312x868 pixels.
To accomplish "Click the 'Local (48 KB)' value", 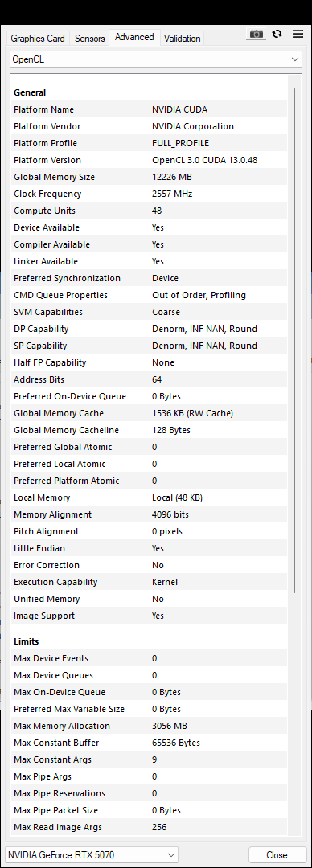I will (x=178, y=497).
